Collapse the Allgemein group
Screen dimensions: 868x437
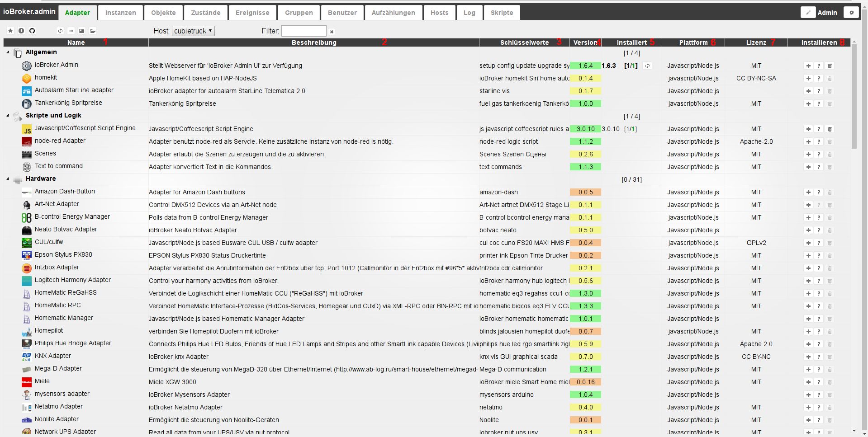tap(8, 52)
